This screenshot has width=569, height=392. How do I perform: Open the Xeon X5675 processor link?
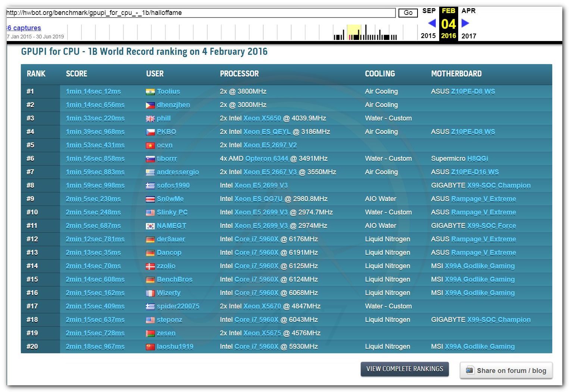point(262,333)
